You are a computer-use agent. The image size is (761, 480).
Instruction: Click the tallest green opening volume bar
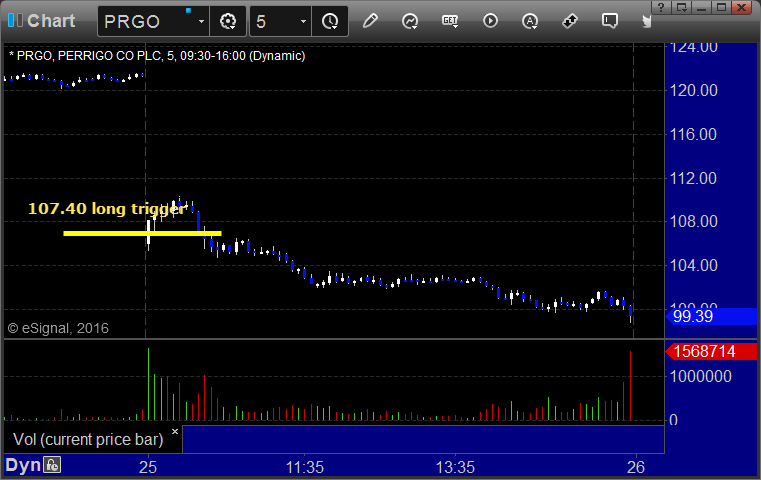[149, 384]
